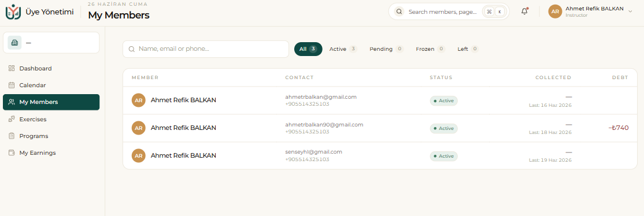Click the magnifier icon in global search
Image resolution: width=644 pixels, height=216 pixels.
point(399,12)
